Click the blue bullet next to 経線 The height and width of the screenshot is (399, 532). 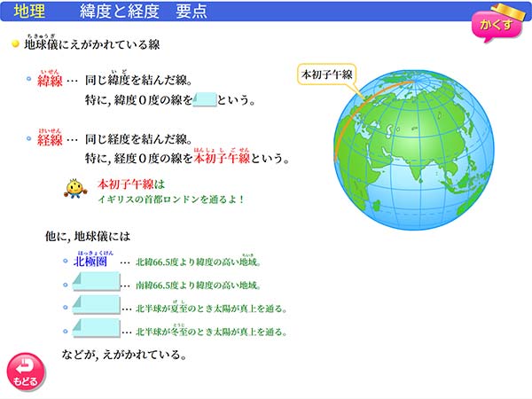[28, 139]
